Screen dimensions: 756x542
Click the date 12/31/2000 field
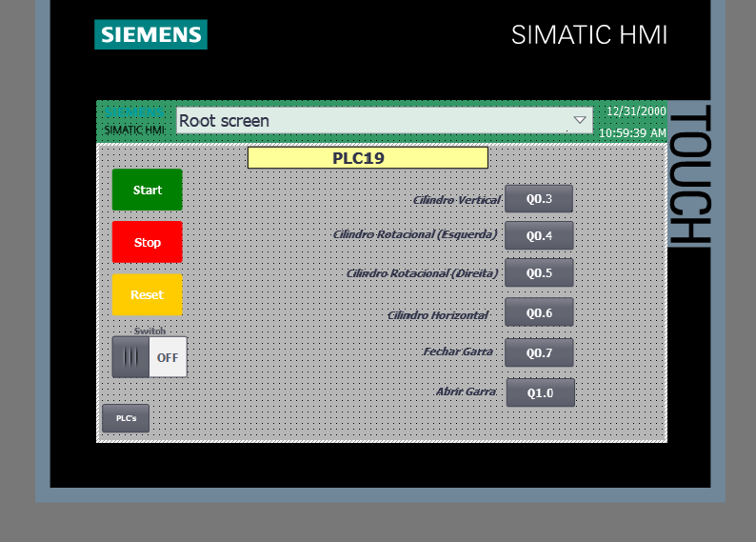pos(636,110)
